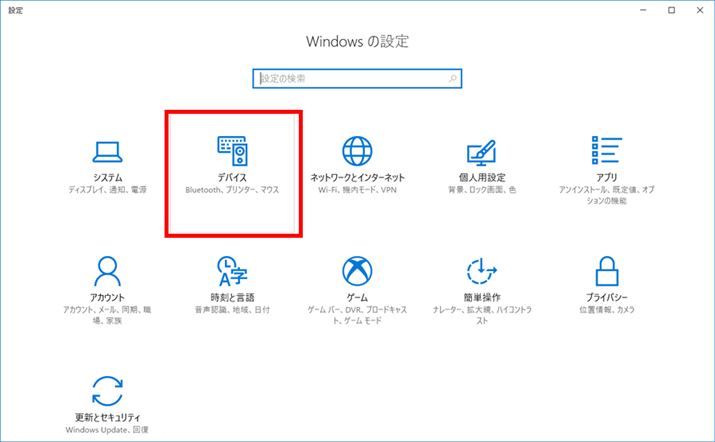The height and width of the screenshot is (442, 715).
Task: Open the システム laptop icon
Action: click(107, 152)
